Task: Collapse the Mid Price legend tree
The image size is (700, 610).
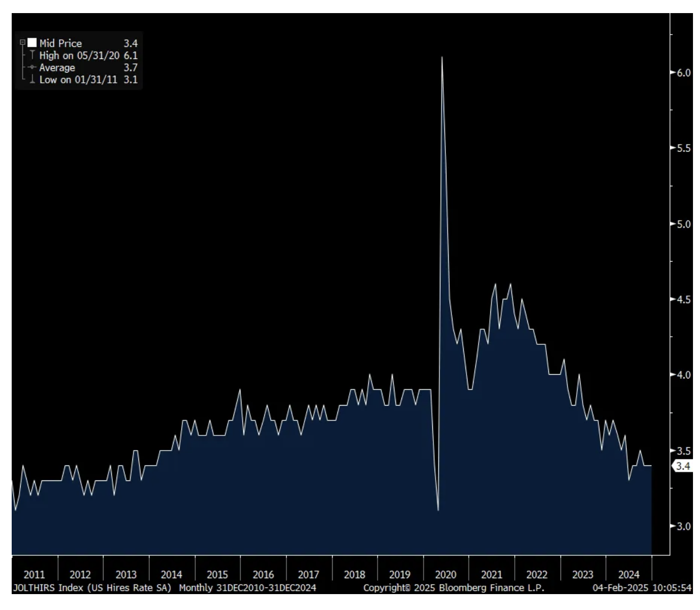Action: 22,43
